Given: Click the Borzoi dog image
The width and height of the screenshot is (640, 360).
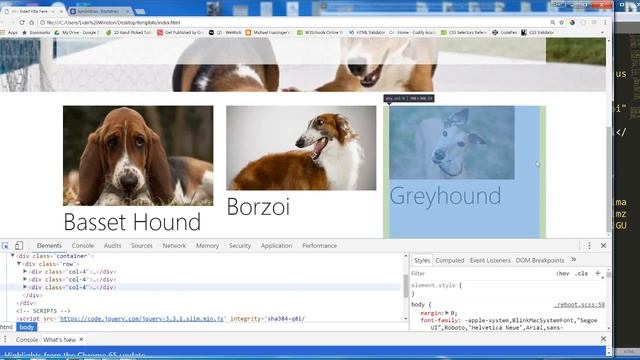Looking at the screenshot, I should [301, 148].
